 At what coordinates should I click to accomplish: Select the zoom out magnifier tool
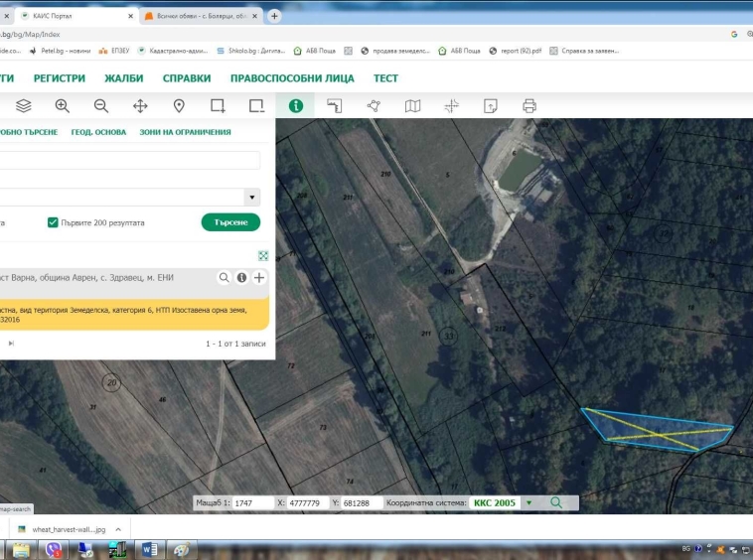[101, 105]
